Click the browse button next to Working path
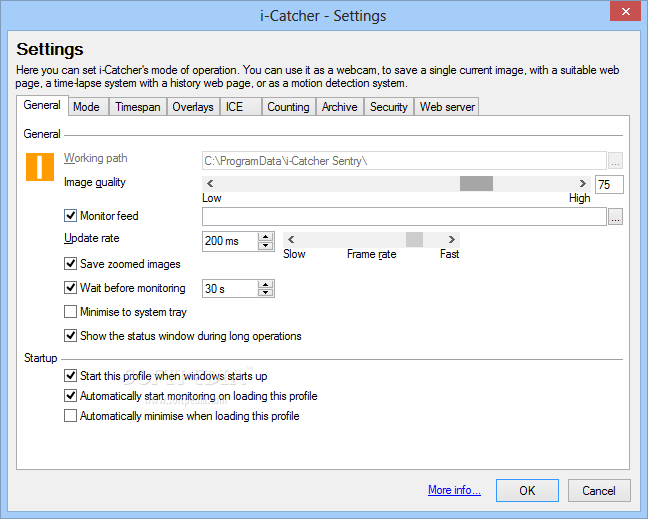This screenshot has height=519, width=648. 615,161
